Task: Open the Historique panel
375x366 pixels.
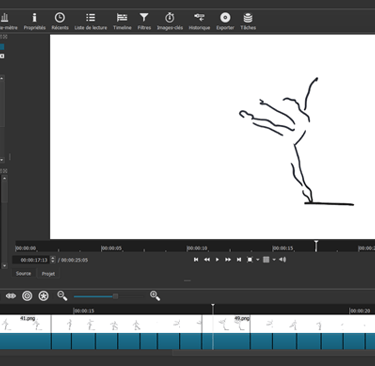Action: click(199, 21)
